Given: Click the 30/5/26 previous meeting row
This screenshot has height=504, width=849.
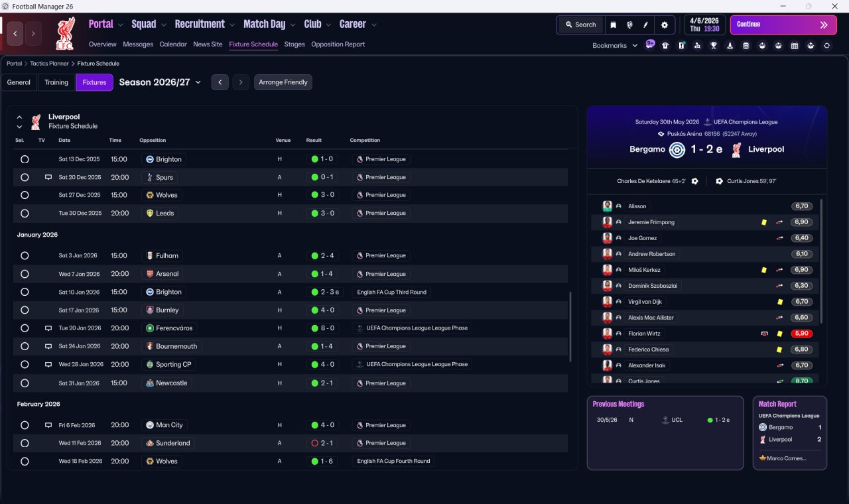Looking at the screenshot, I should point(665,420).
